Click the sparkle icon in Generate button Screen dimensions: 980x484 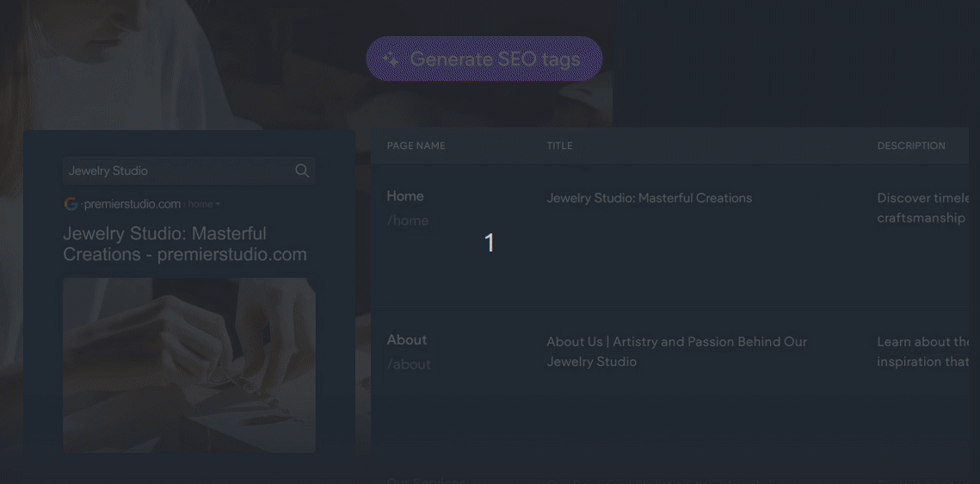[x=391, y=59]
